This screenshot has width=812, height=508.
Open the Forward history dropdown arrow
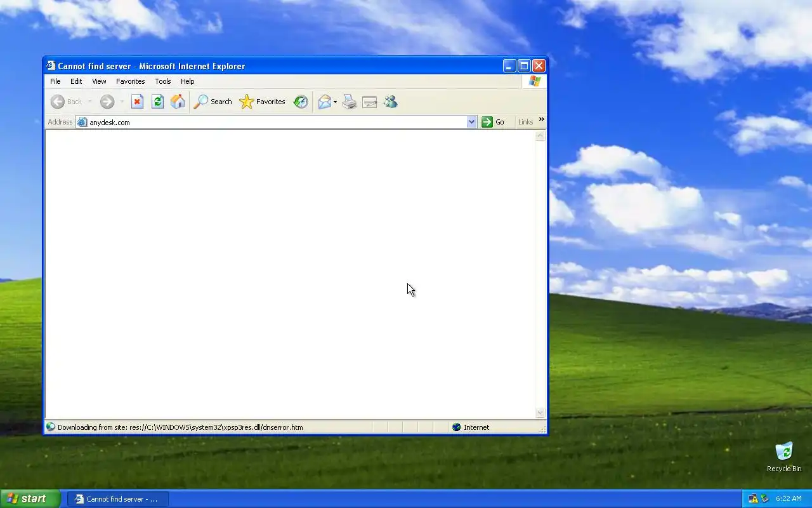(x=121, y=102)
